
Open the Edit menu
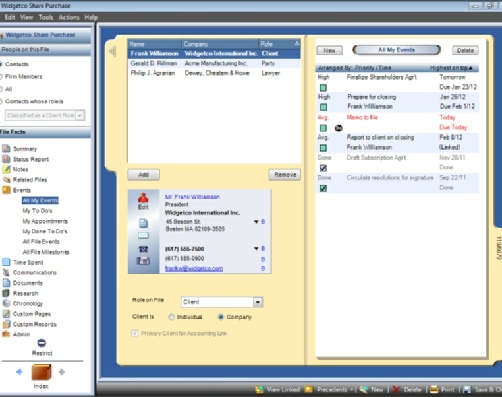[10, 17]
